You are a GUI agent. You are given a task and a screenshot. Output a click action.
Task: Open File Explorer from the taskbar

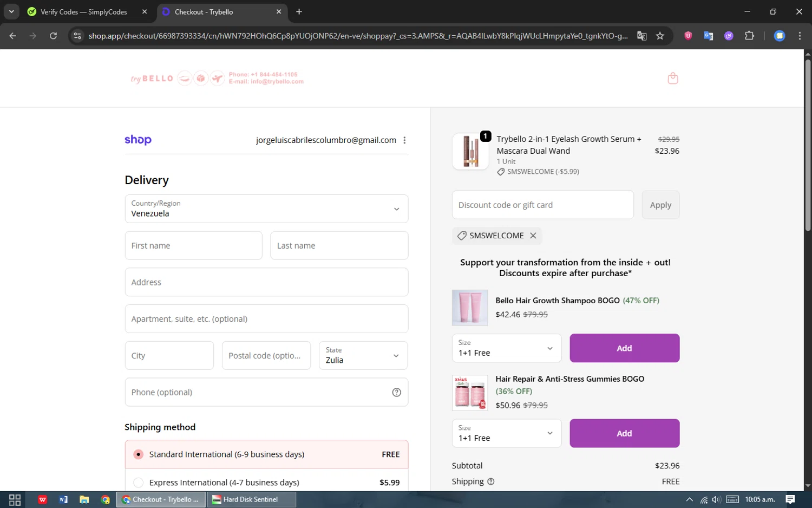(84, 499)
